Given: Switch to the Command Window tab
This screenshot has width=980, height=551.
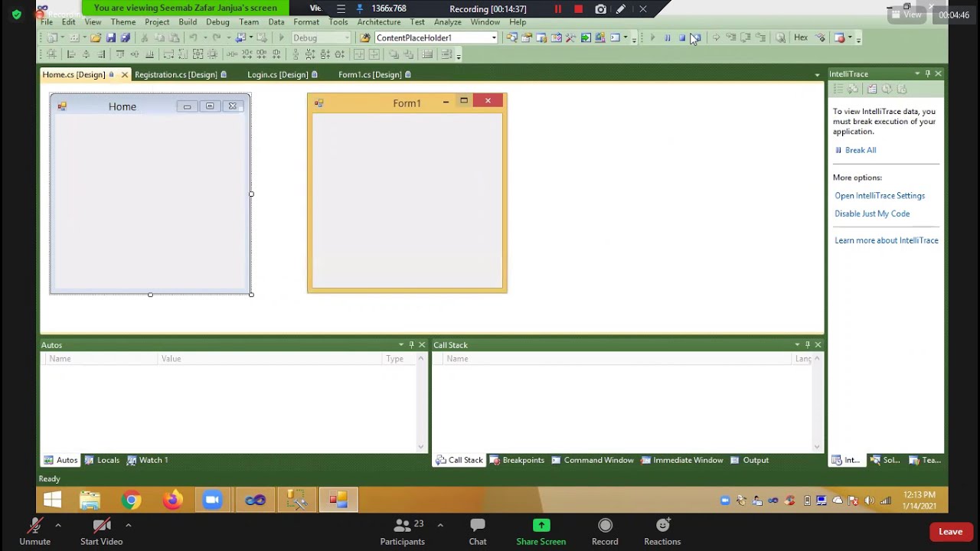Looking at the screenshot, I should tap(593, 460).
